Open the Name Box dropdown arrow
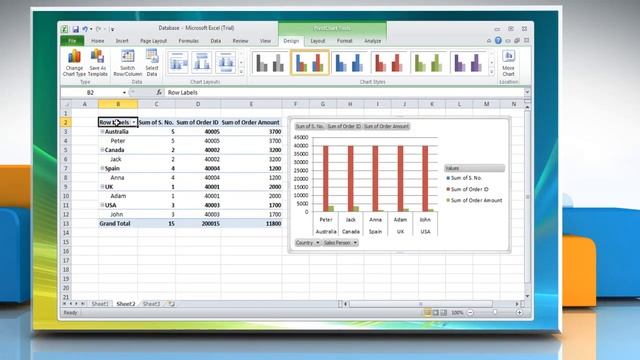Image resolution: width=640 pixels, height=360 pixels. point(124,93)
